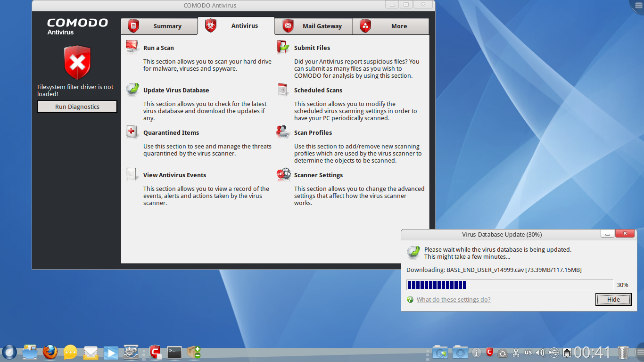Open the Quarantined Items icon
Image resolution: width=644 pixels, height=362 pixels.
pyautogui.click(x=132, y=132)
